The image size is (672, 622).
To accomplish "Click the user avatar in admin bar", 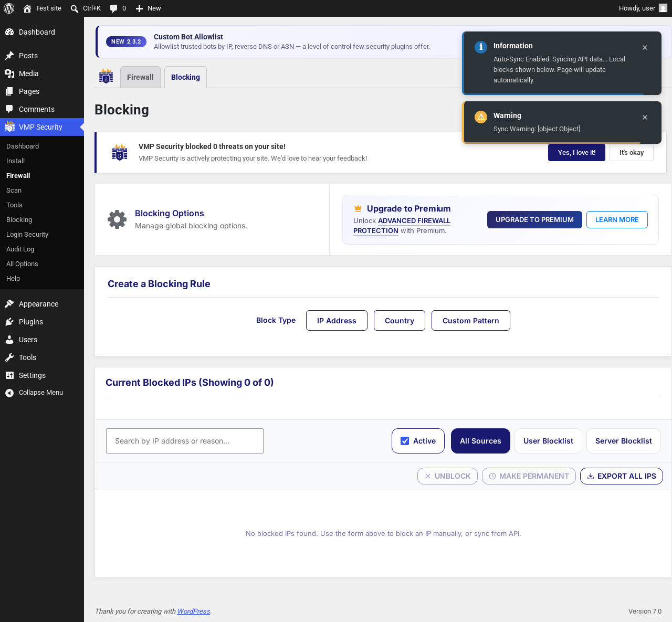I will click(663, 8).
